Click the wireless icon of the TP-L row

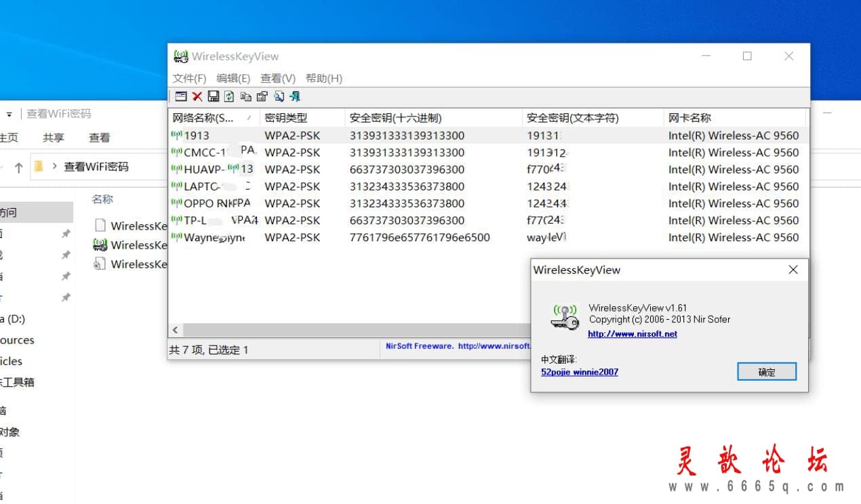[177, 219]
